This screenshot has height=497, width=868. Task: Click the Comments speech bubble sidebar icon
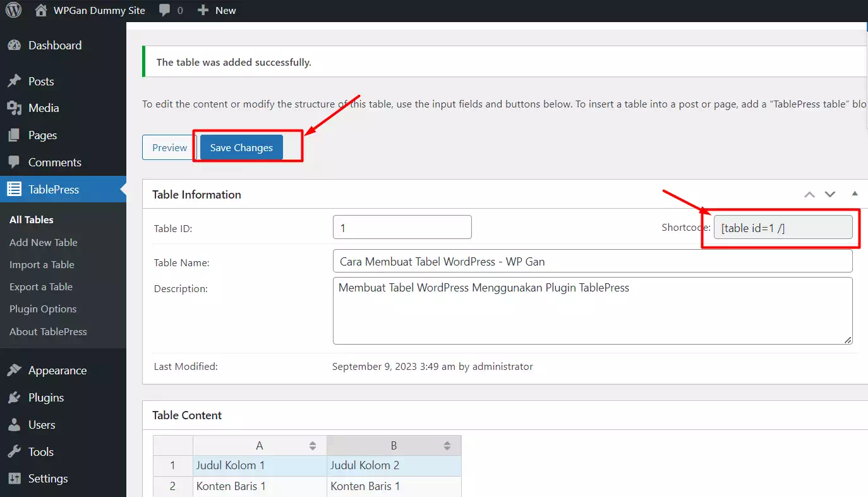[15, 163]
